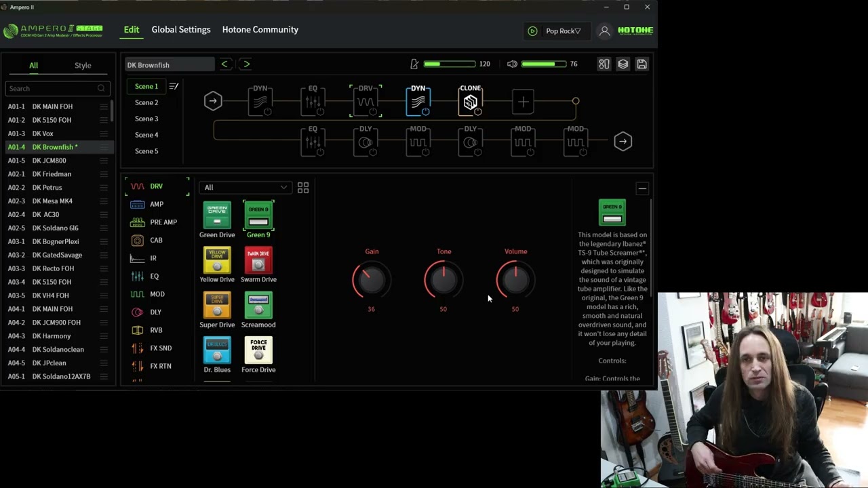This screenshot has height=488, width=868.
Task: Toggle power on the CLONE block
Action: 478,112
